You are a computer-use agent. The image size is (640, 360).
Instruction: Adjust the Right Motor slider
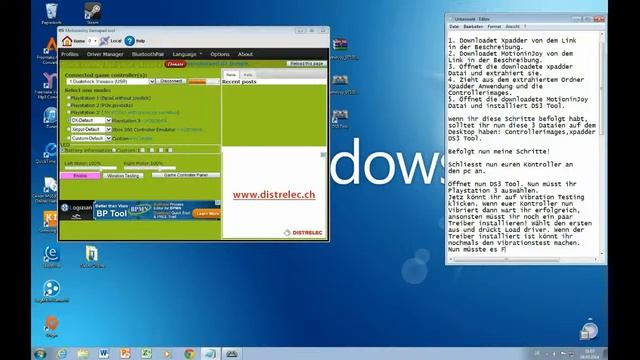(150, 168)
